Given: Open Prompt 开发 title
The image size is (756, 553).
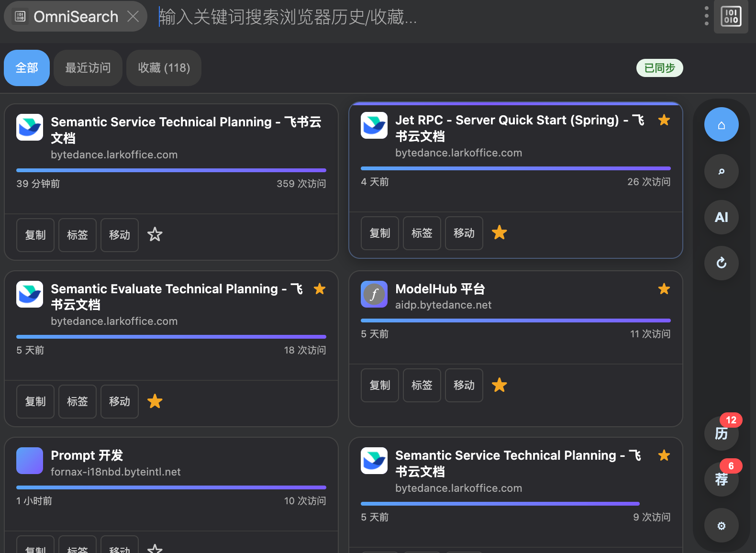Looking at the screenshot, I should pos(87,455).
